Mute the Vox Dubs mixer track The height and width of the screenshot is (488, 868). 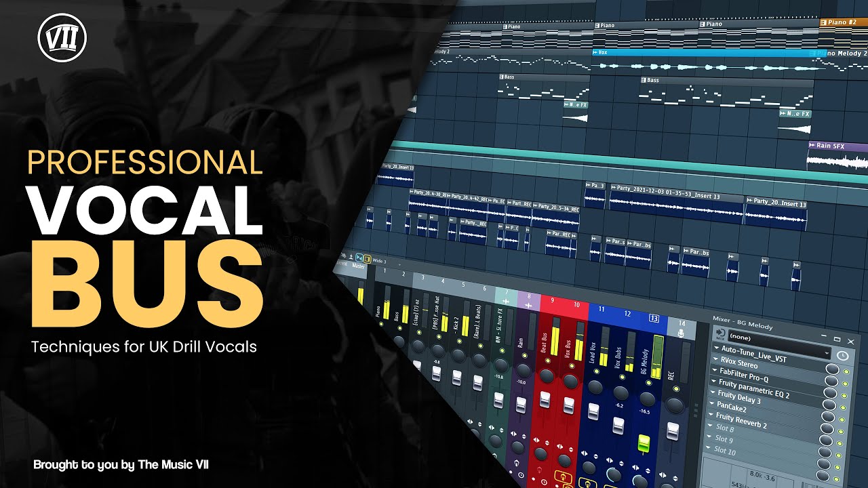point(622,377)
